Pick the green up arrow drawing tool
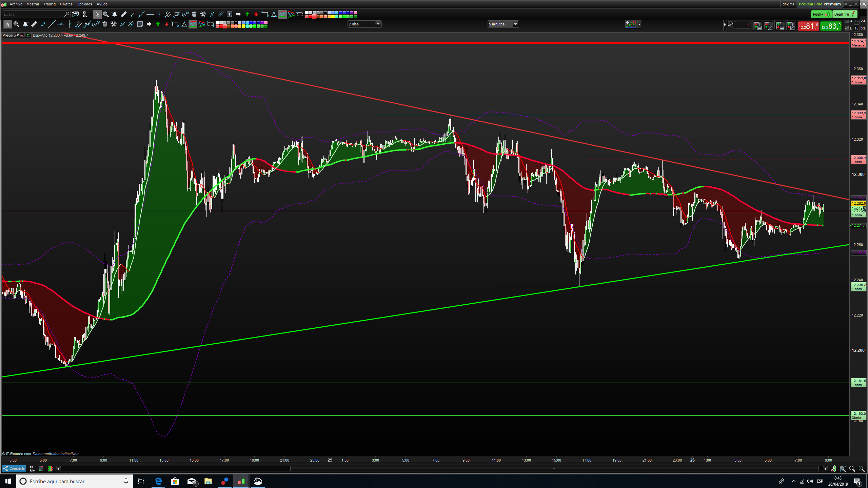The width and height of the screenshot is (868, 488). (247, 14)
